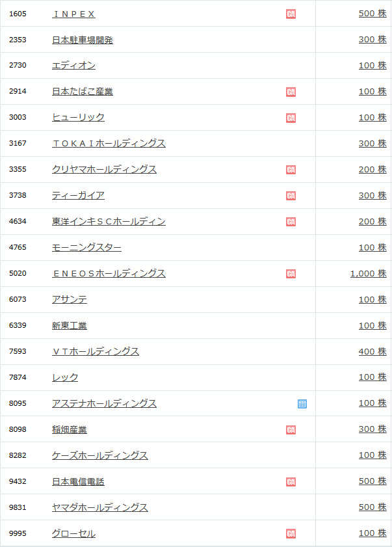Click the 500 株 quantity for INPEX

[x=372, y=13]
